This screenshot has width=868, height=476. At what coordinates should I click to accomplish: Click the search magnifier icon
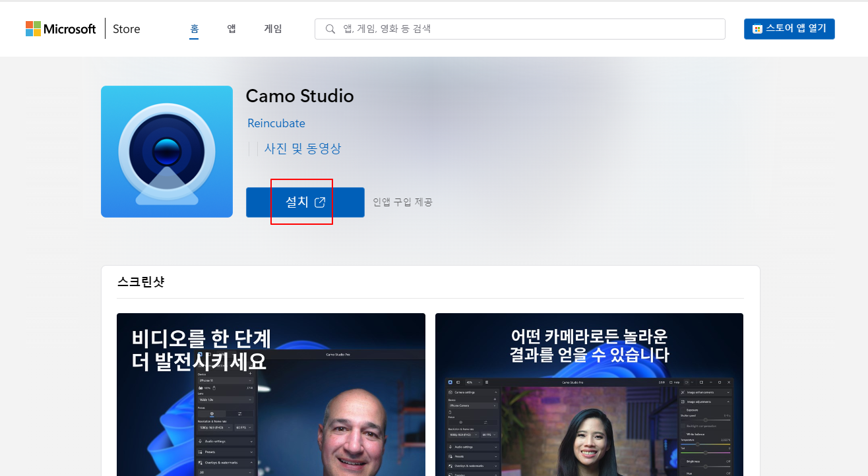click(x=330, y=29)
